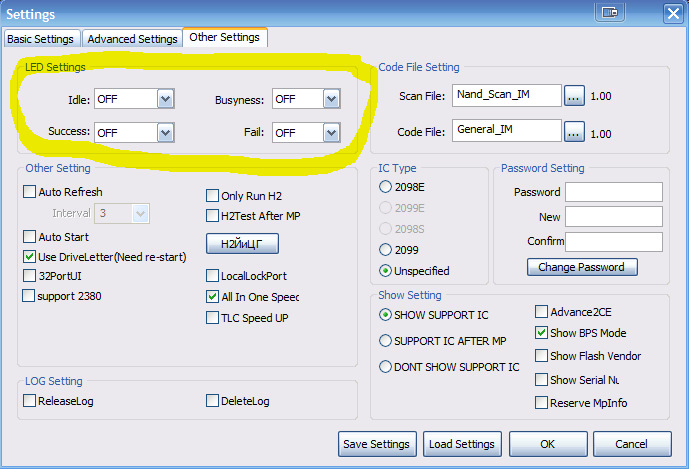Enable the Reserve MpInfo checkbox
Viewport: 689px width, 469px height.
pos(541,403)
